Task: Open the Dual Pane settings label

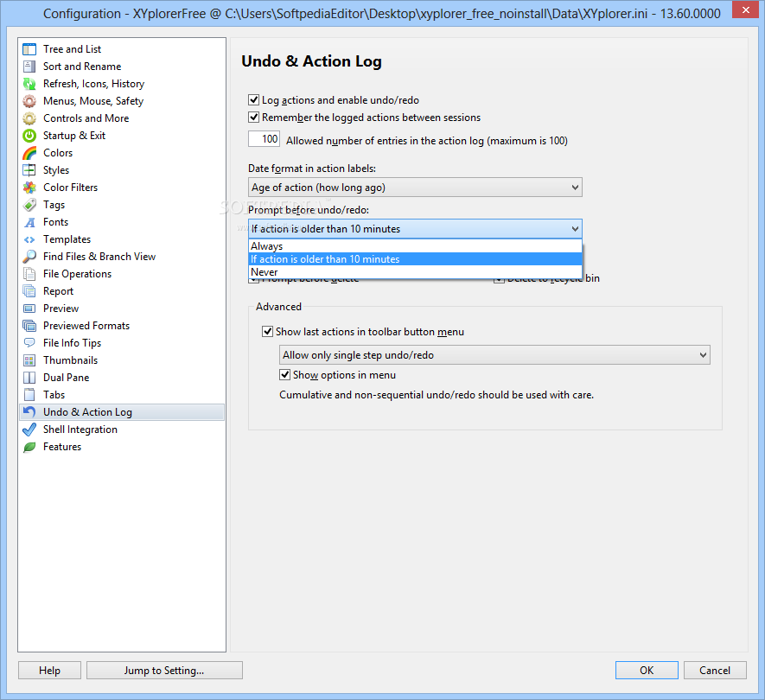Action: [x=67, y=378]
